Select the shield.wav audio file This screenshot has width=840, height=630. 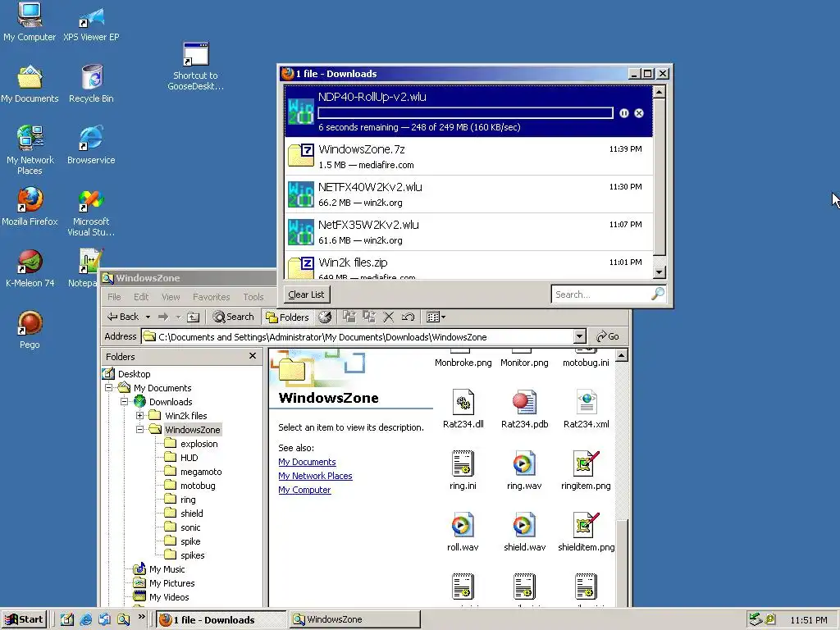click(x=524, y=532)
